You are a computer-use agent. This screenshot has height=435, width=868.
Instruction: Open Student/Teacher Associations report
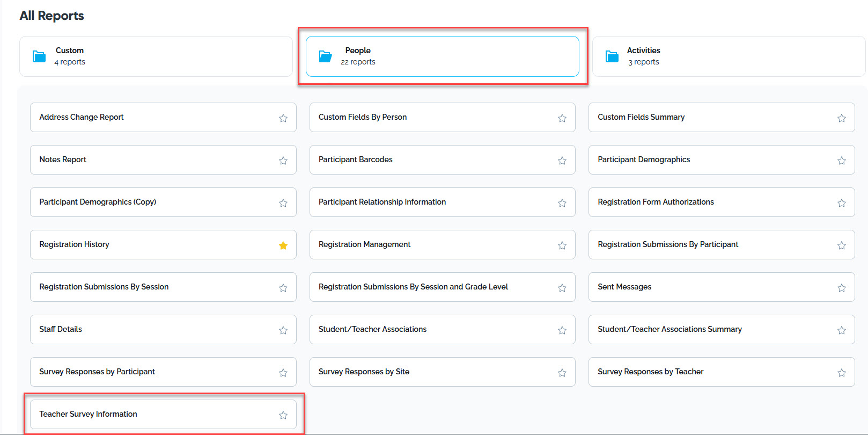[442, 329]
